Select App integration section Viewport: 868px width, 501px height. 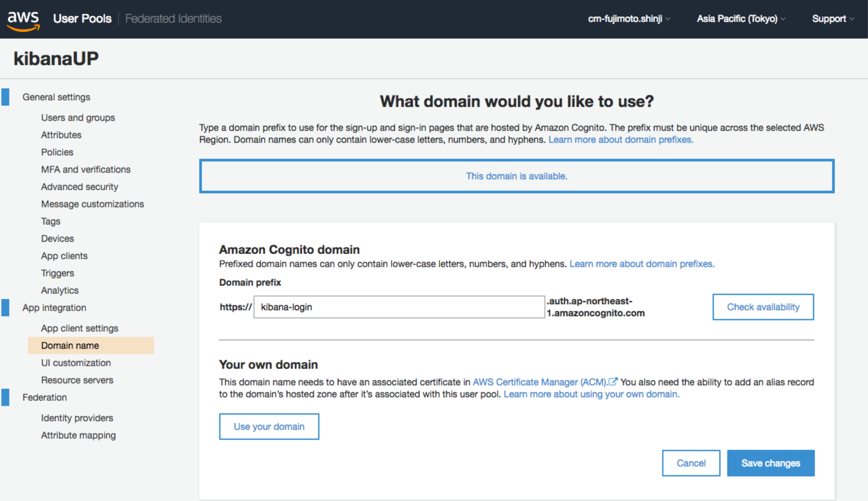pyautogui.click(x=54, y=308)
